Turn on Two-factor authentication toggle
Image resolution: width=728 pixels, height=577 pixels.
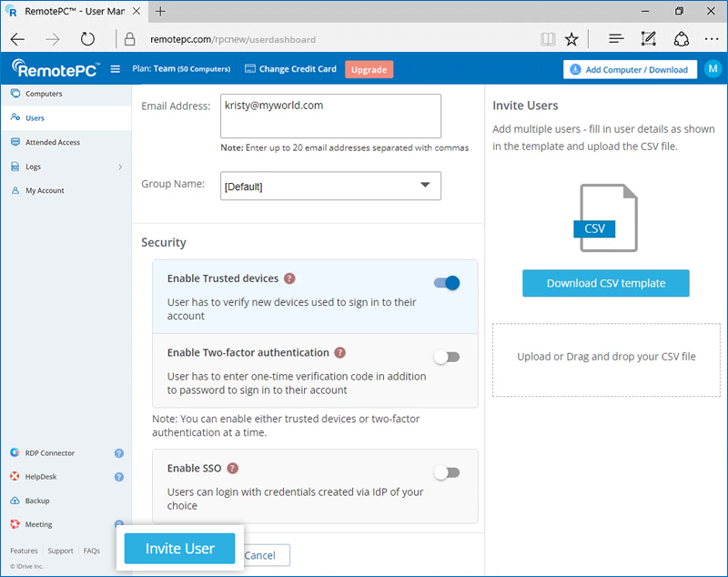pos(447,357)
